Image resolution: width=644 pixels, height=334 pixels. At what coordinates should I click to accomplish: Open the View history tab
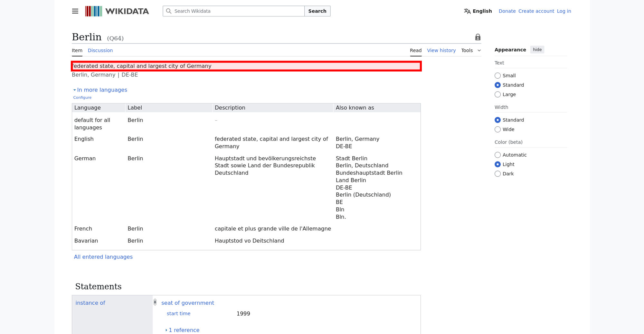point(441,51)
